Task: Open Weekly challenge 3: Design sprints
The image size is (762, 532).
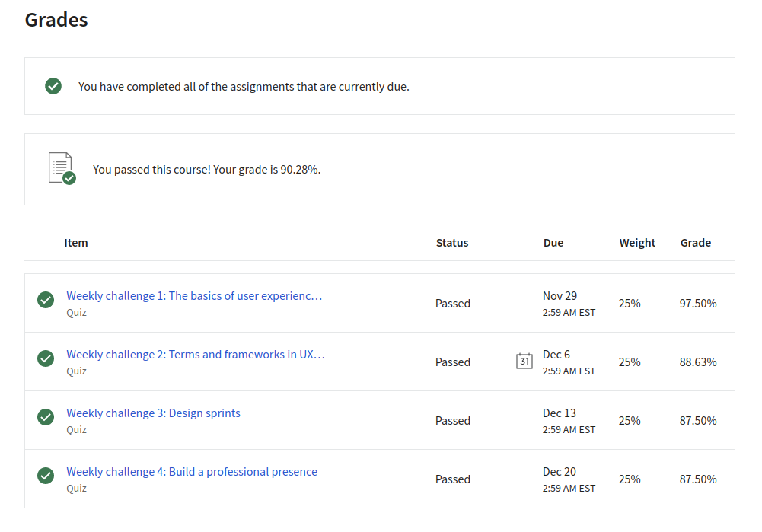Action: (x=153, y=413)
